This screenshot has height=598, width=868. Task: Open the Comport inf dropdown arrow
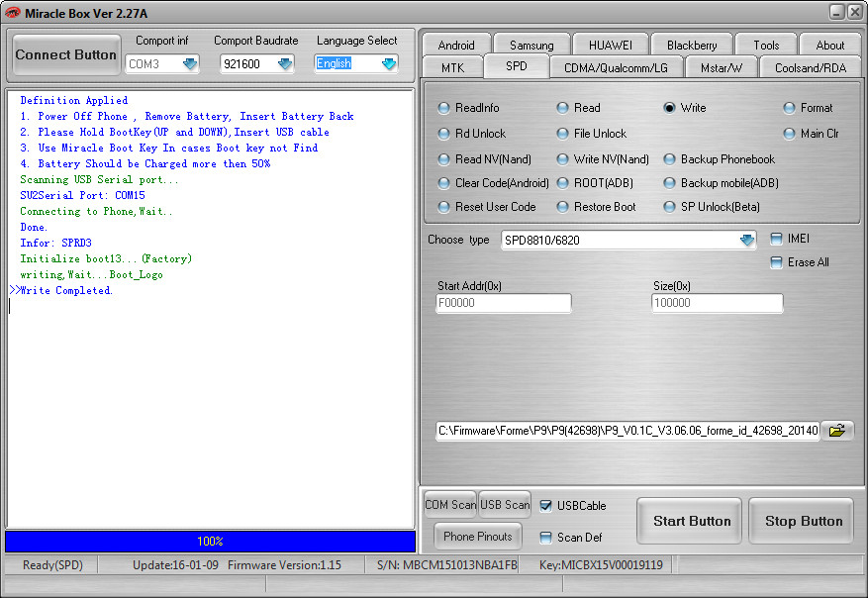tap(190, 63)
